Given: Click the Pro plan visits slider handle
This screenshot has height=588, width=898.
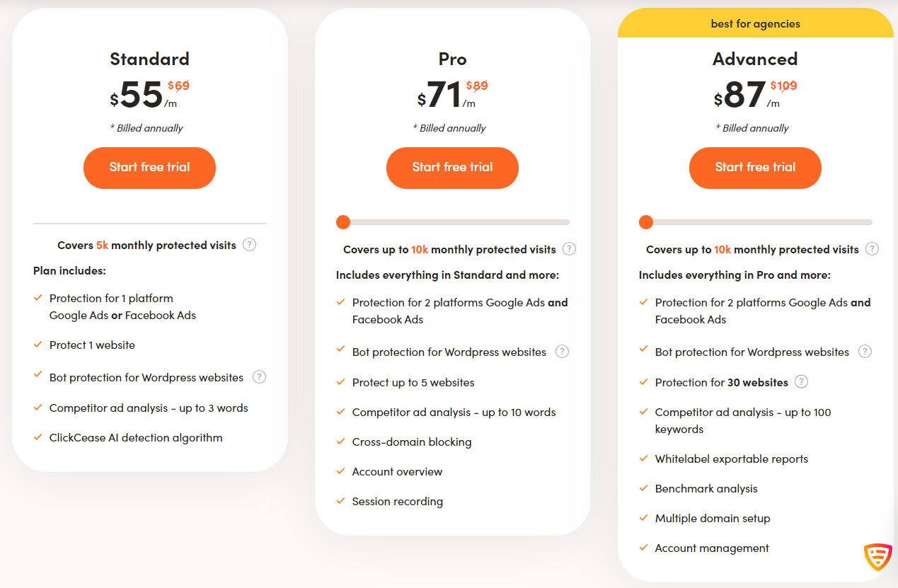Looking at the screenshot, I should click(343, 222).
